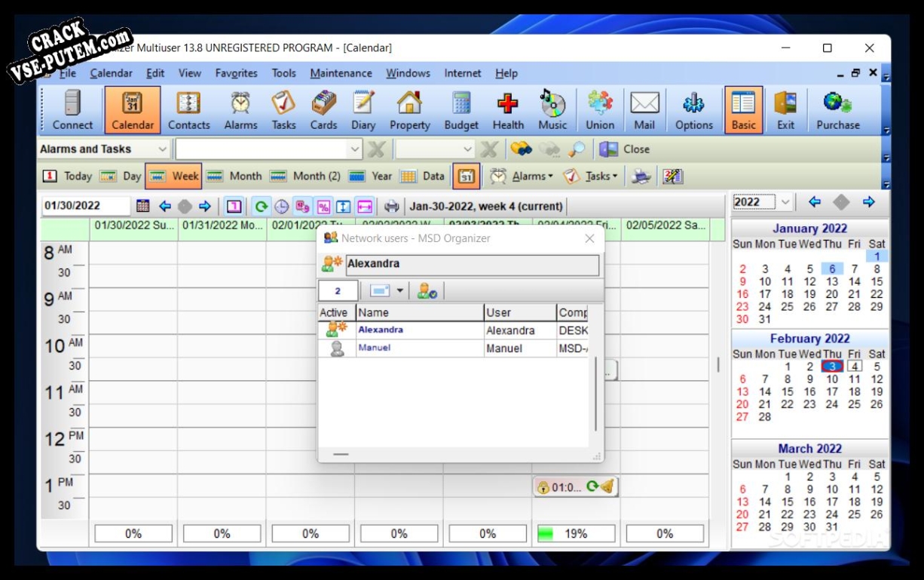
Task: Go to the next week with the right arrow
Action: point(205,206)
